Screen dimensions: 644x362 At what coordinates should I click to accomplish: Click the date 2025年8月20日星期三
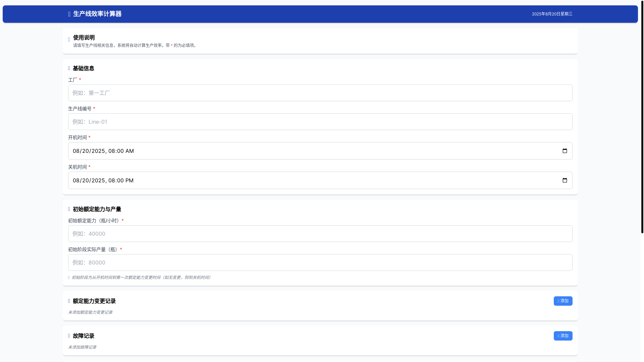pyautogui.click(x=552, y=14)
